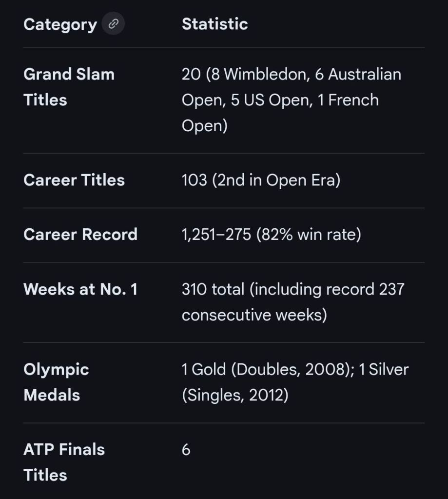Click the Weeks at No. 1 label
This screenshot has width=448, height=499.
(80, 289)
